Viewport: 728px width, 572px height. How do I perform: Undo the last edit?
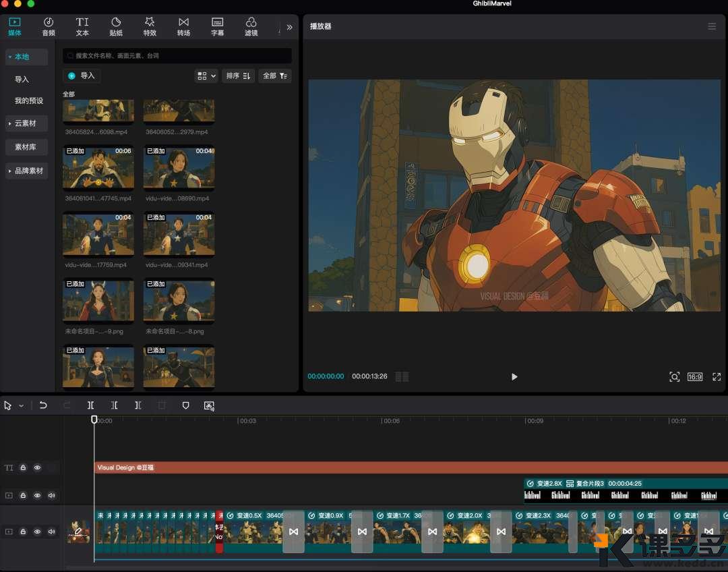pyautogui.click(x=43, y=405)
